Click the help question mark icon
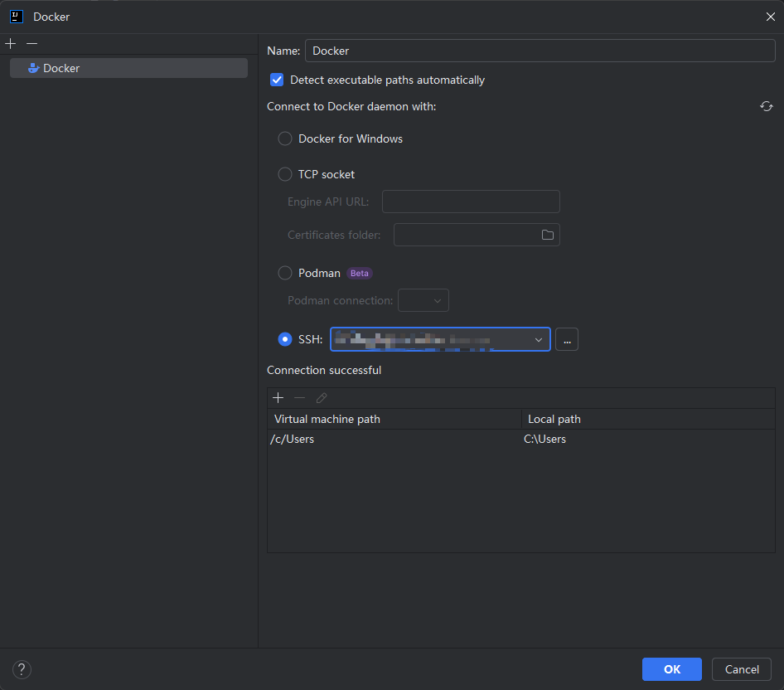 point(21,669)
